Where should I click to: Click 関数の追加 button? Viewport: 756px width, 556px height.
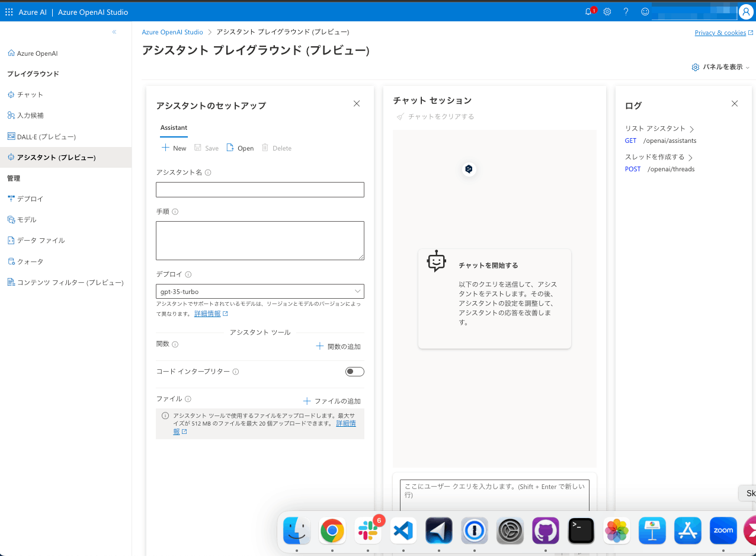click(338, 346)
